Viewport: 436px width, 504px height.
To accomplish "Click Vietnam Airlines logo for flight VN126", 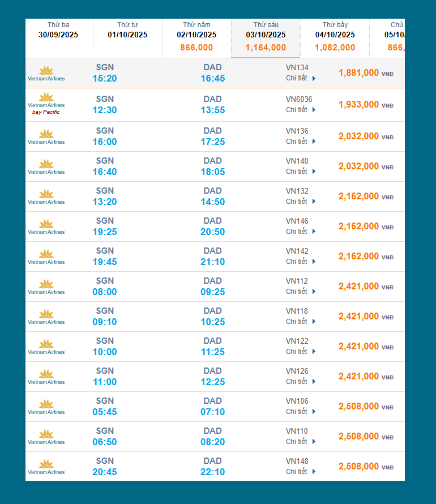I will 46,377.
